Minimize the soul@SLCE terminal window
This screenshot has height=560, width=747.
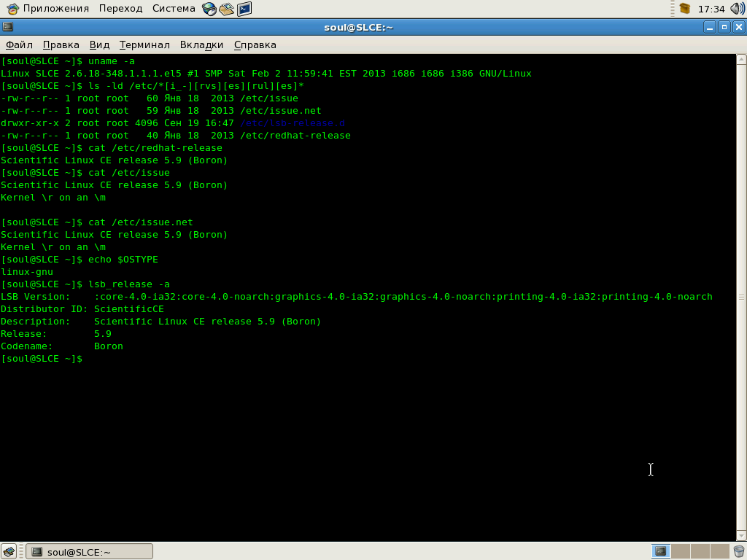710,27
